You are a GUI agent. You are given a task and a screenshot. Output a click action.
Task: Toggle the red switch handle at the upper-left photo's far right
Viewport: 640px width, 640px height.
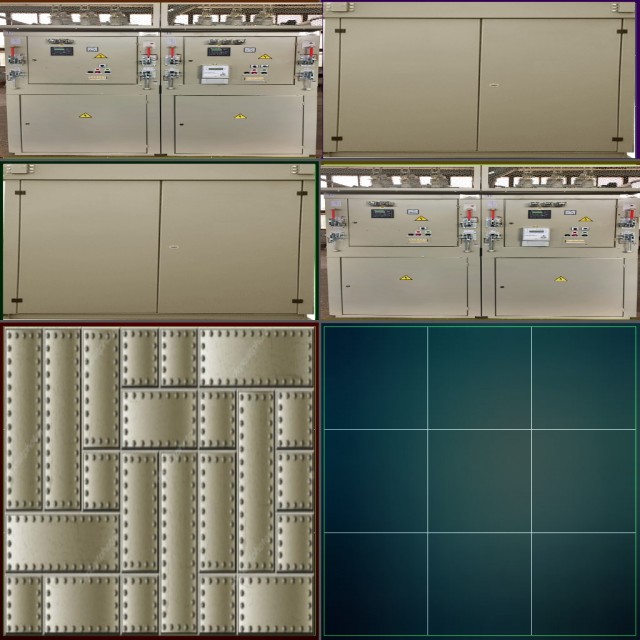pyautogui.click(x=307, y=50)
